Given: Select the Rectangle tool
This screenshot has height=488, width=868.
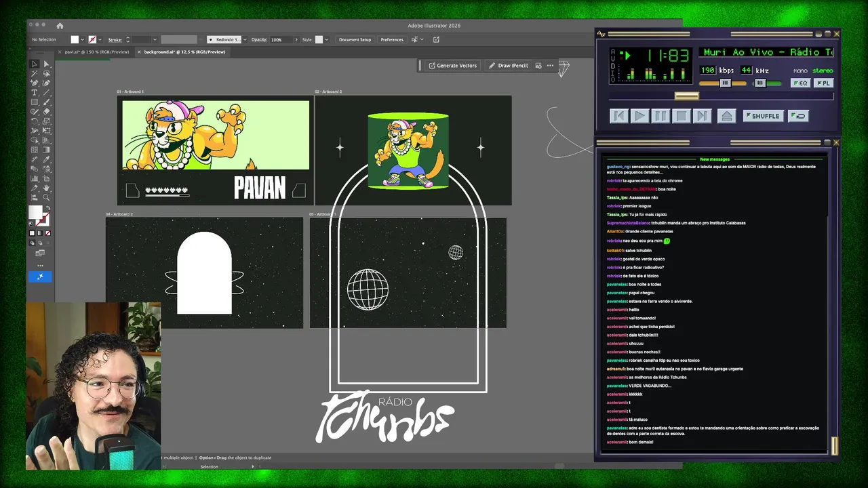Looking at the screenshot, I should (34, 101).
